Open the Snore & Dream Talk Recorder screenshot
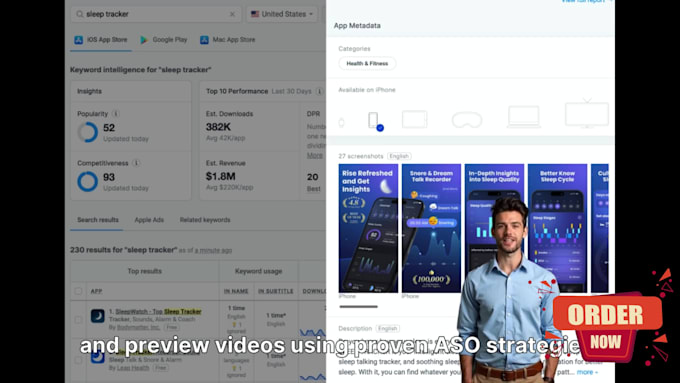The image size is (680, 383). (432, 228)
